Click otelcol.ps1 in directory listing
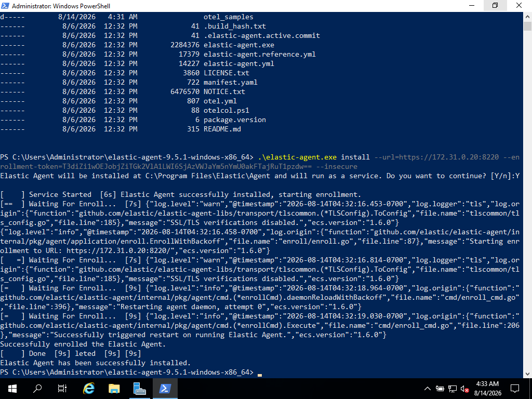 [x=227, y=110]
